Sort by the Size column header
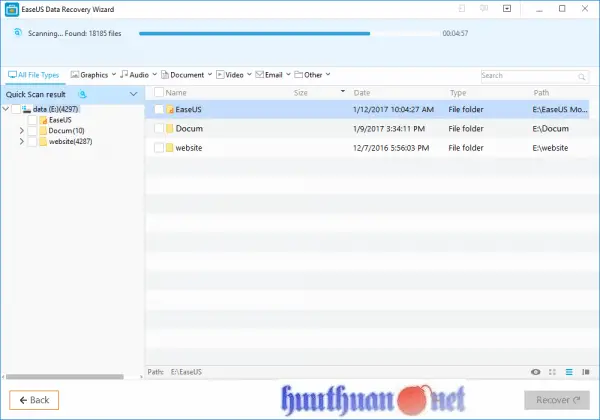Image resolution: width=600 pixels, height=420 pixels. tap(301, 93)
